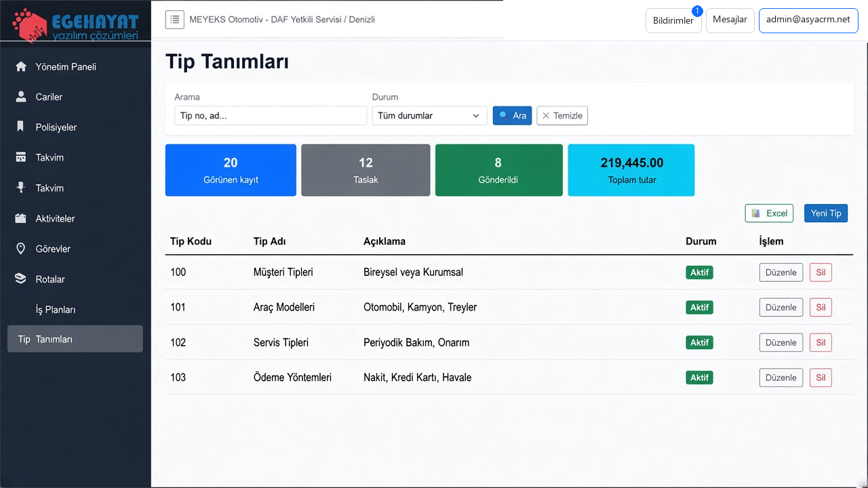Click the Görevler location marker icon
Viewport: 868px width, 488px height.
[21, 249]
